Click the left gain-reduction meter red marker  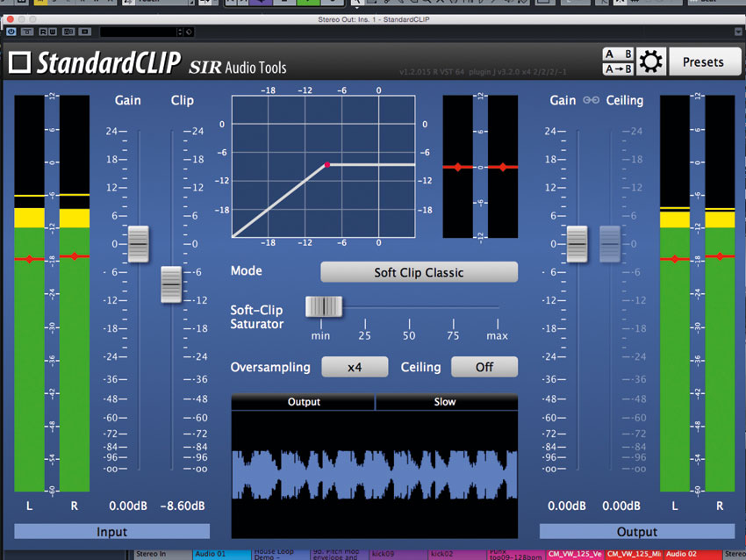click(457, 167)
